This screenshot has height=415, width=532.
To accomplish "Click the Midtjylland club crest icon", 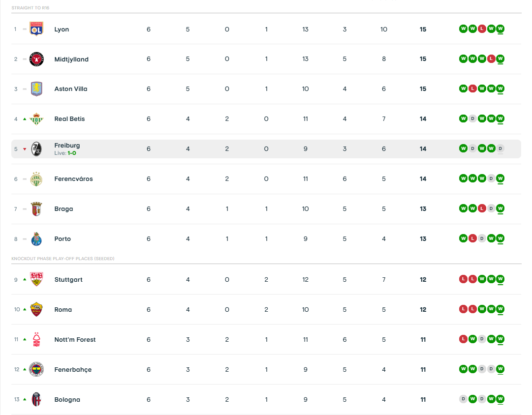I will (36, 59).
